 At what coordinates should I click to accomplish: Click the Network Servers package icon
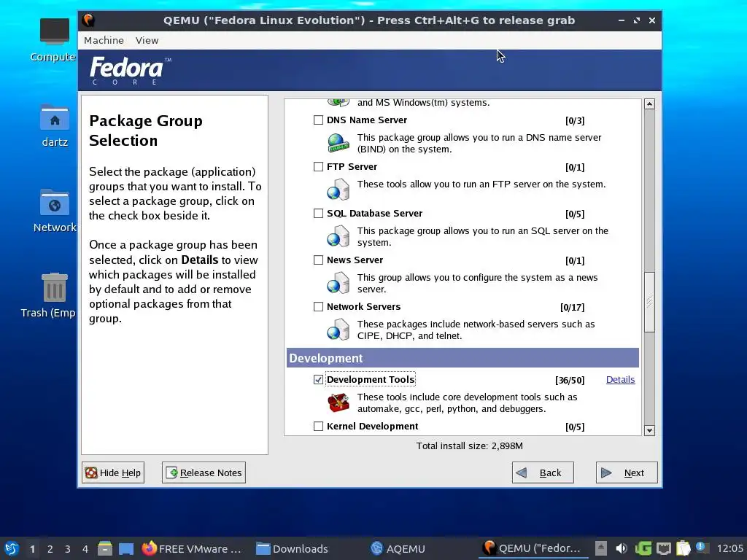pos(338,330)
